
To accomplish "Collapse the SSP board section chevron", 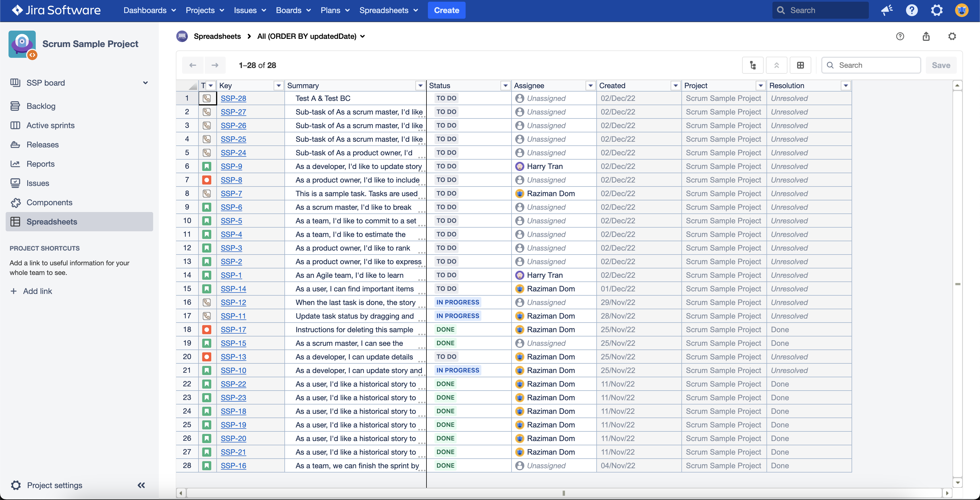I will 145,82.
